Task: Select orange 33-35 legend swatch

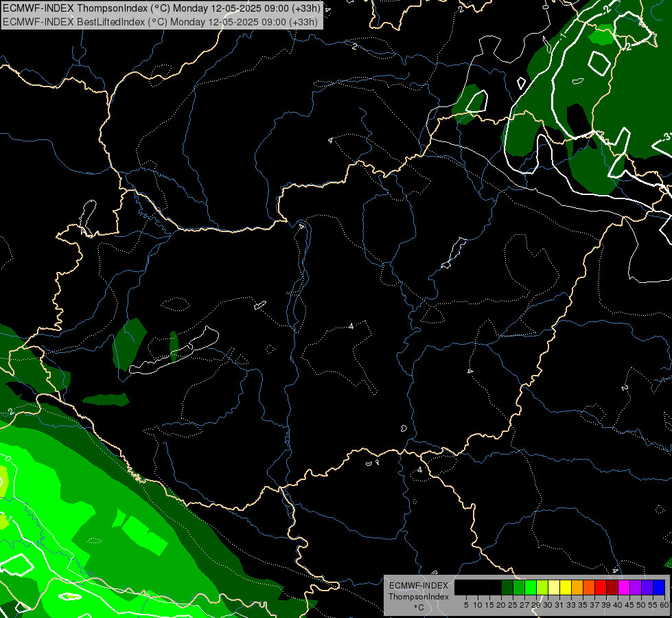Action: pyautogui.click(x=577, y=587)
